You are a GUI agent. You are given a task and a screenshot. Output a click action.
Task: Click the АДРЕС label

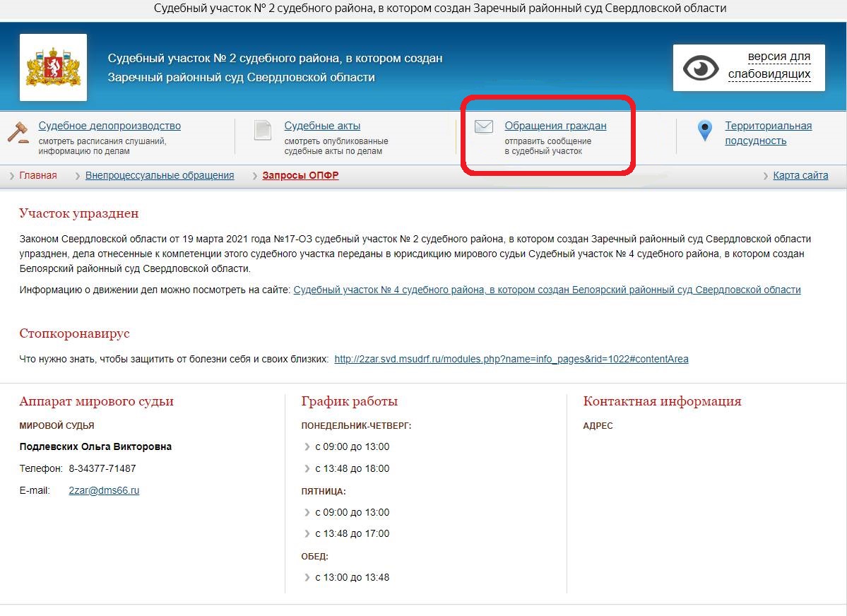(x=598, y=426)
